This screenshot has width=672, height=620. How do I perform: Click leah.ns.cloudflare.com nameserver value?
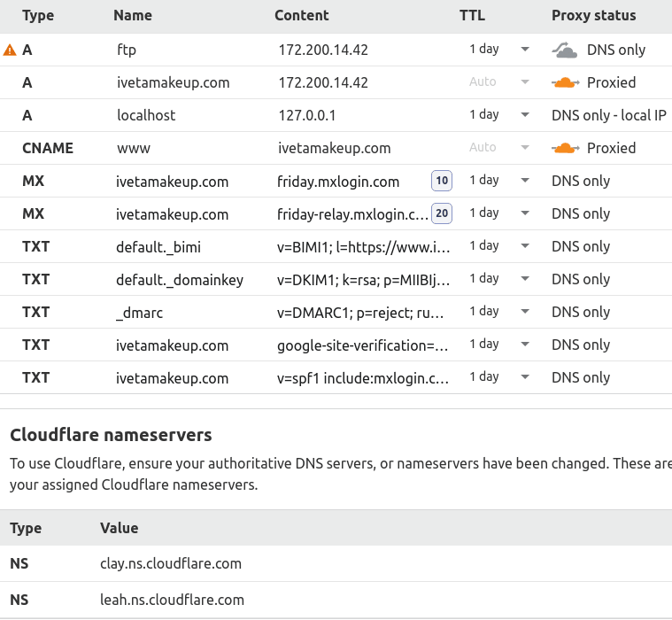[172, 600]
